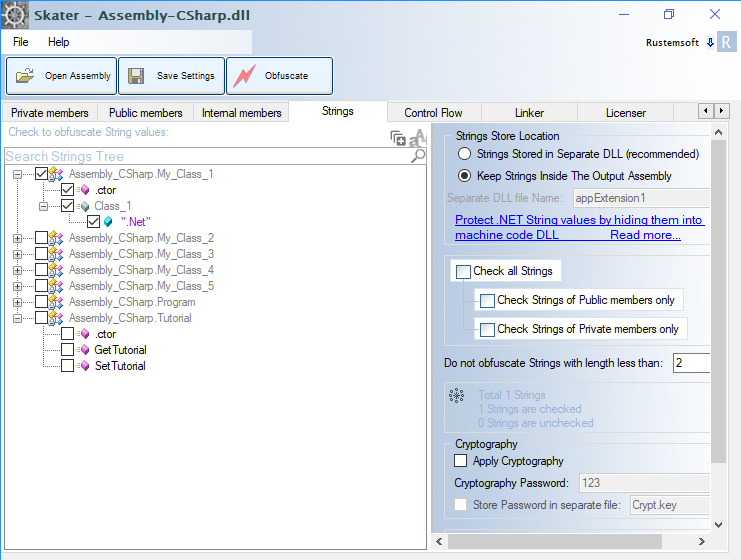Viewport: 741px width, 560px height.
Task: Click the class icon of My_Class_4
Action: point(56,270)
